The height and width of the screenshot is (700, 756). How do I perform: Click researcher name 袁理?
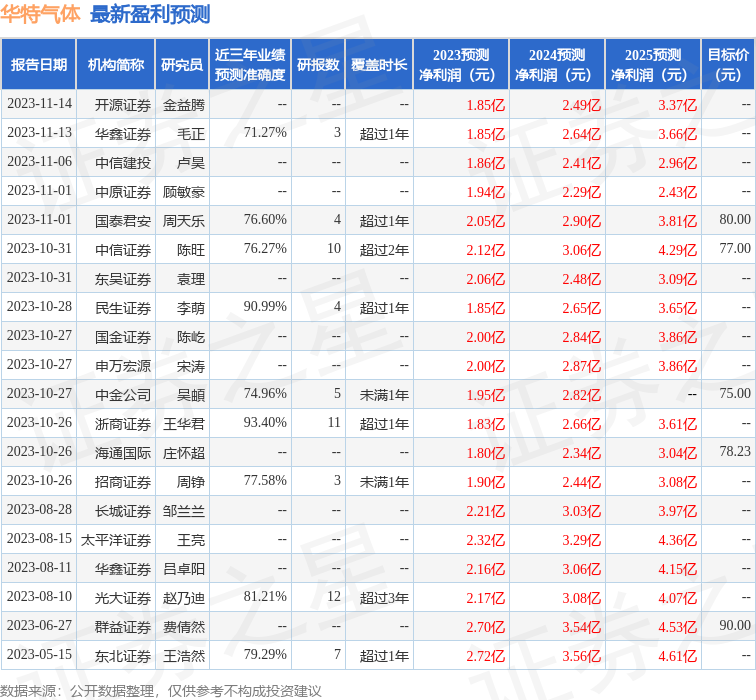click(191, 279)
